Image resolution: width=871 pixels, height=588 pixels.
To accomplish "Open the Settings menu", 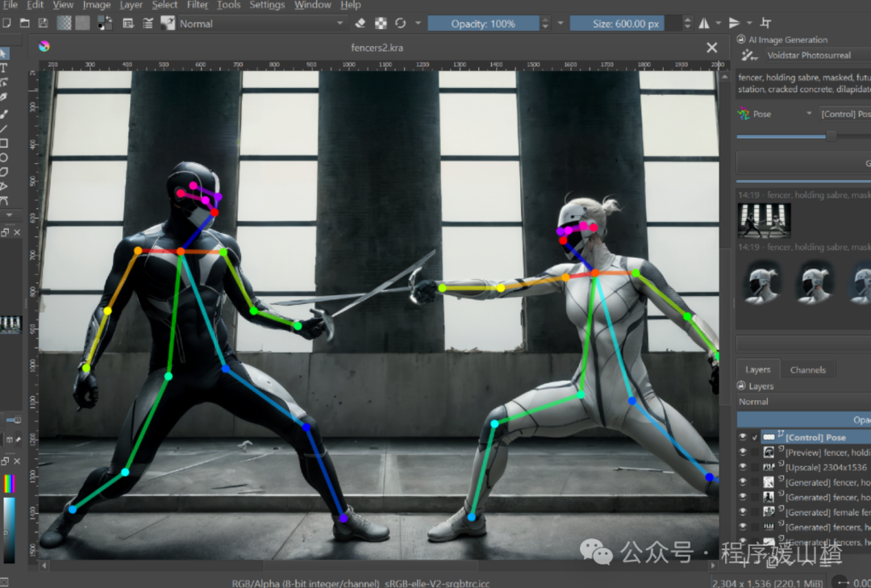I will (267, 5).
